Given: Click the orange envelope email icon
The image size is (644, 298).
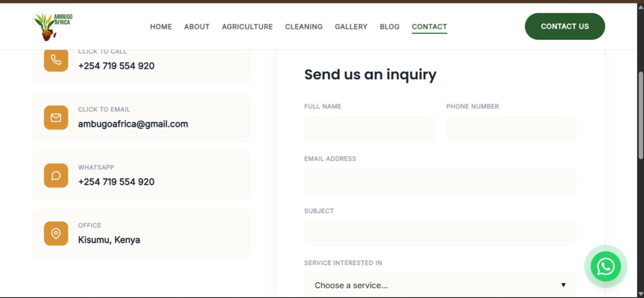Looking at the screenshot, I should 56,117.
